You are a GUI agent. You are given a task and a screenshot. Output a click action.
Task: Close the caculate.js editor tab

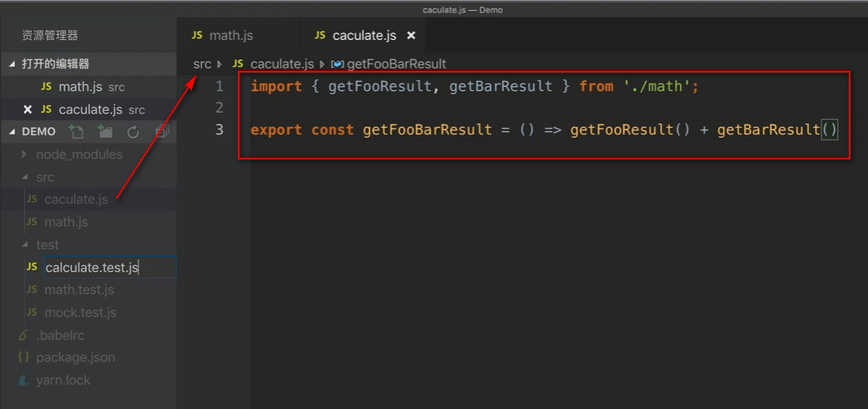pyautogui.click(x=411, y=35)
